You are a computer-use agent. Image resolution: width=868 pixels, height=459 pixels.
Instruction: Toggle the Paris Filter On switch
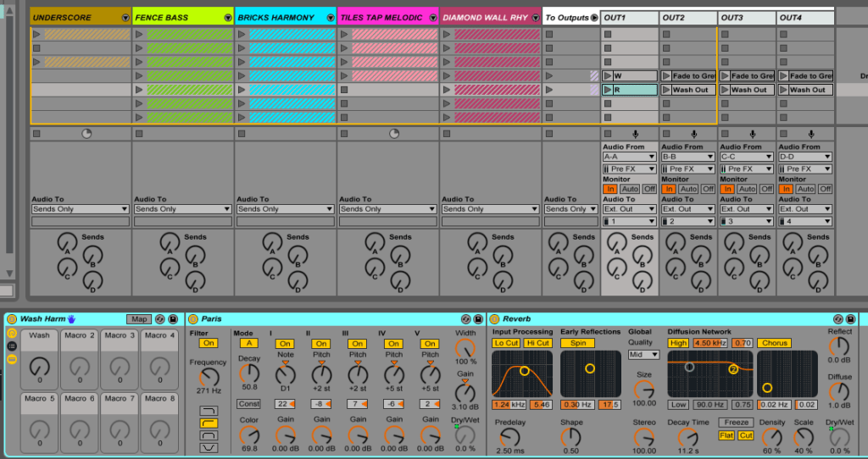[x=207, y=343]
